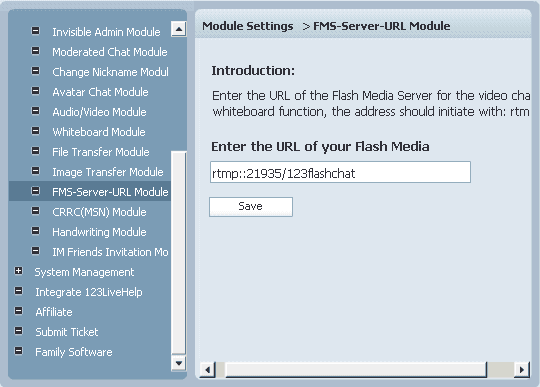The width and height of the screenshot is (540, 387).
Task: Open the System Management section
Action: pyautogui.click(x=84, y=272)
